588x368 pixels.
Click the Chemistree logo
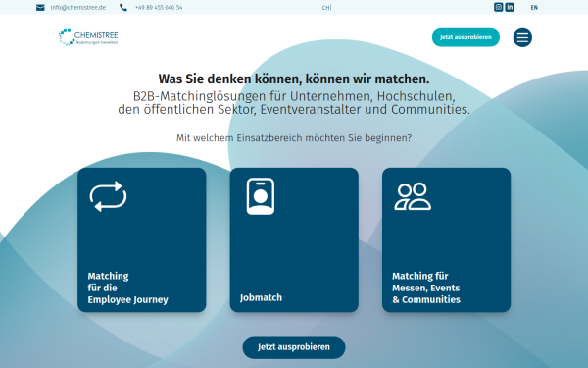(88, 37)
